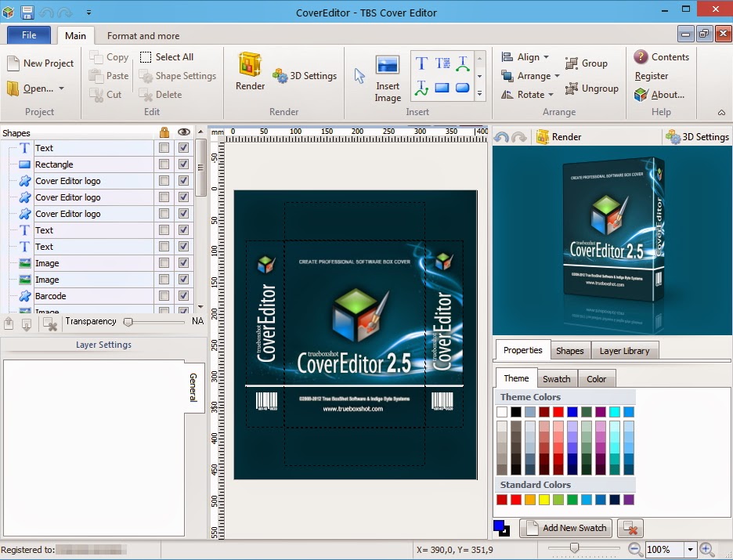This screenshot has height=560, width=733.
Task: Switch to the Color tab
Action: pos(597,378)
